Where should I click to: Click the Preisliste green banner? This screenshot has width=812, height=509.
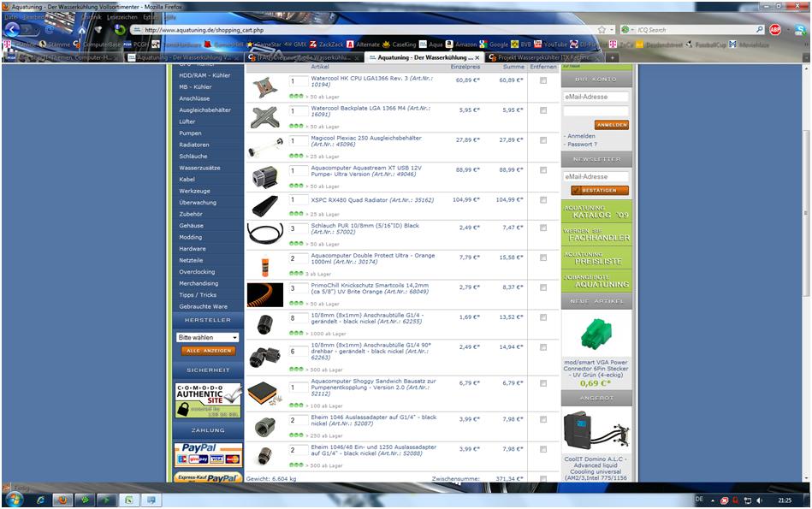pyautogui.click(x=596, y=257)
